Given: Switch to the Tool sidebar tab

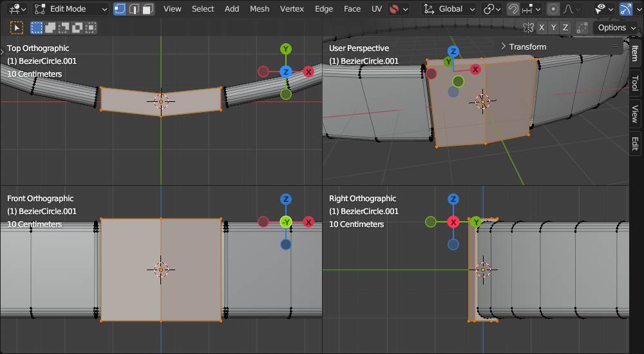Looking at the screenshot, I should [x=634, y=83].
